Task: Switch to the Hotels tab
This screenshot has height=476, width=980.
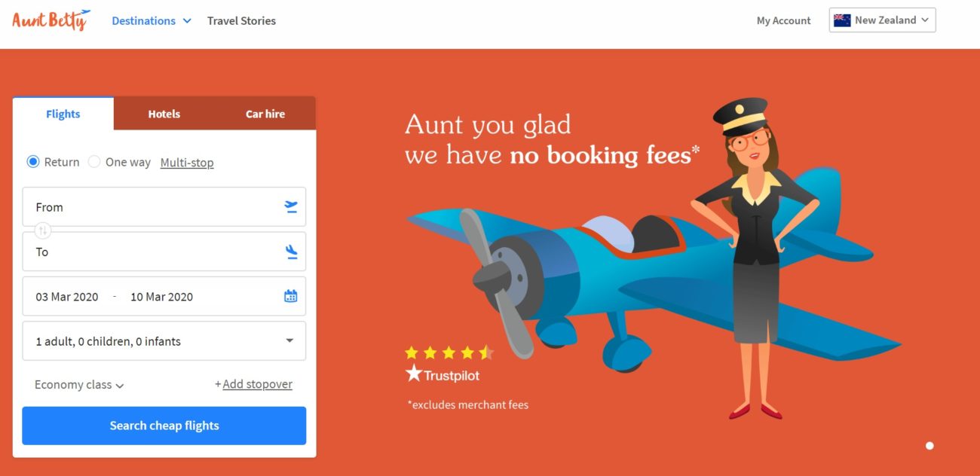Action: click(164, 114)
